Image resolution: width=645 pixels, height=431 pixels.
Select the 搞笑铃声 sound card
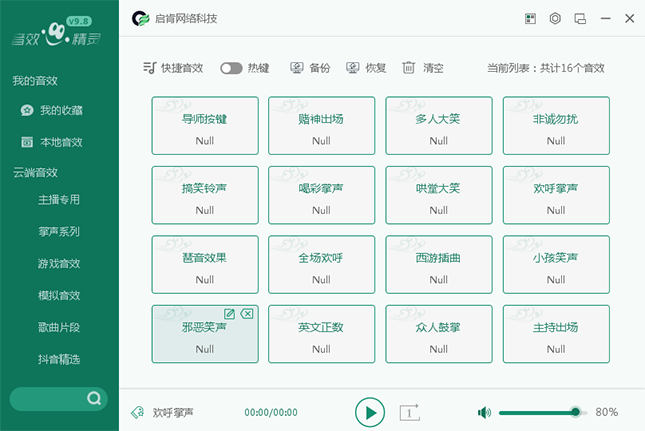point(205,195)
